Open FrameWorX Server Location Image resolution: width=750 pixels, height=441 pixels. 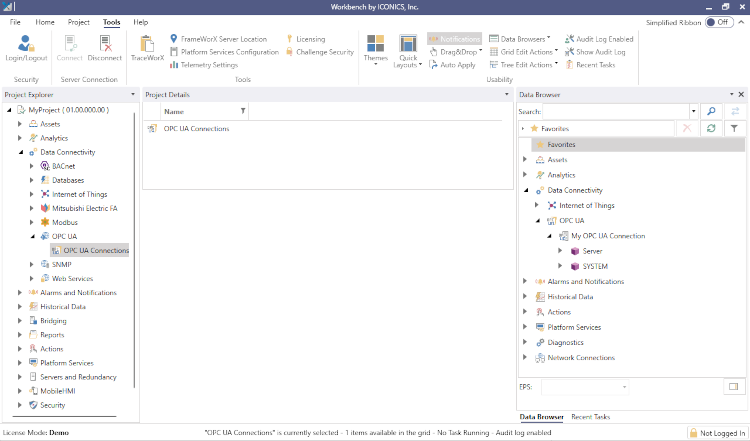[x=219, y=39]
